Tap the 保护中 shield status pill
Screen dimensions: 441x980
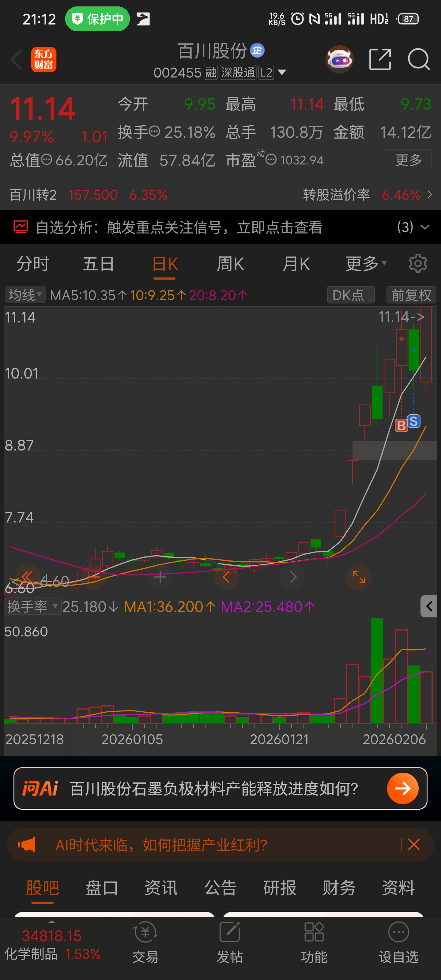click(x=97, y=19)
